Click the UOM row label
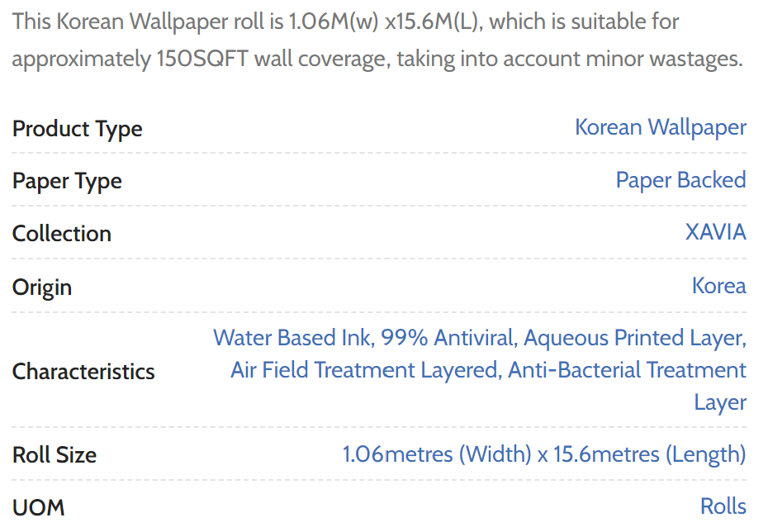The image size is (768, 532). point(38,507)
